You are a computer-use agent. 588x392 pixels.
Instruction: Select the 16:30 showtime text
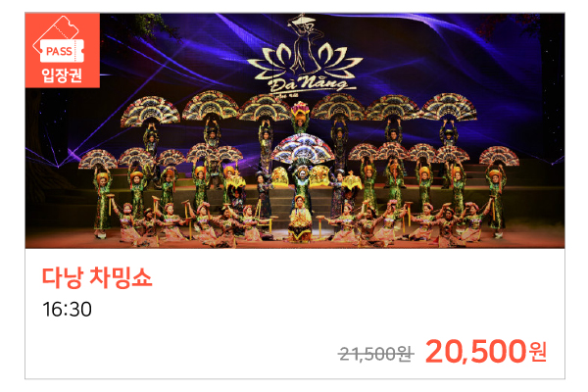click(67, 310)
